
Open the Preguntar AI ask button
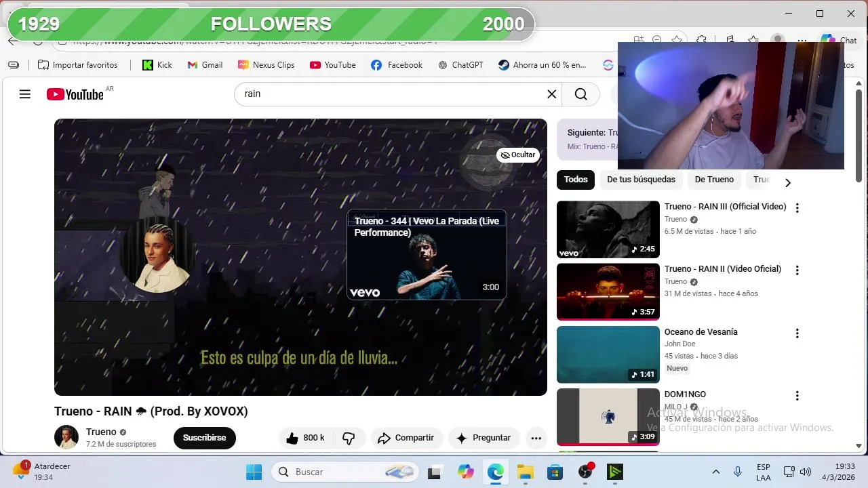click(484, 438)
